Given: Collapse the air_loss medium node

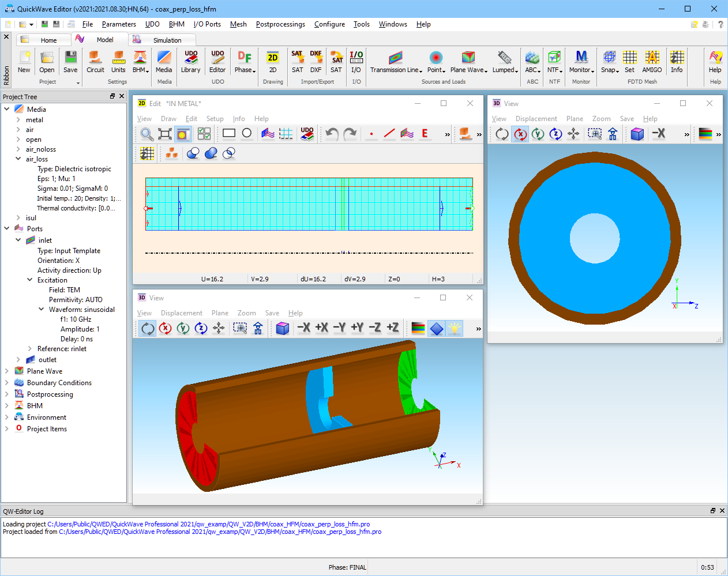Looking at the screenshot, I should (x=18, y=159).
